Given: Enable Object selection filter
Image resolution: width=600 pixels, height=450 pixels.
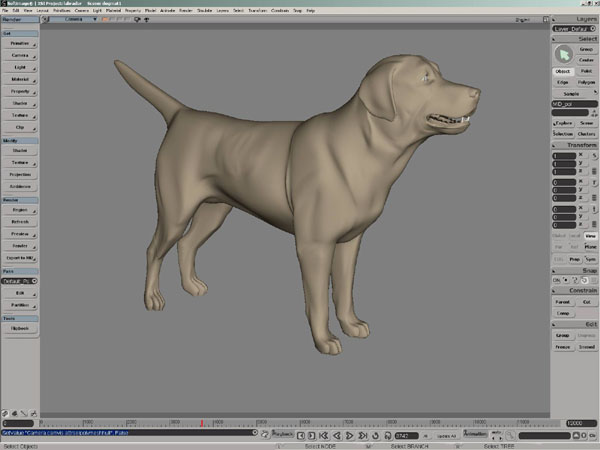Looking at the screenshot, I should tap(562, 72).
